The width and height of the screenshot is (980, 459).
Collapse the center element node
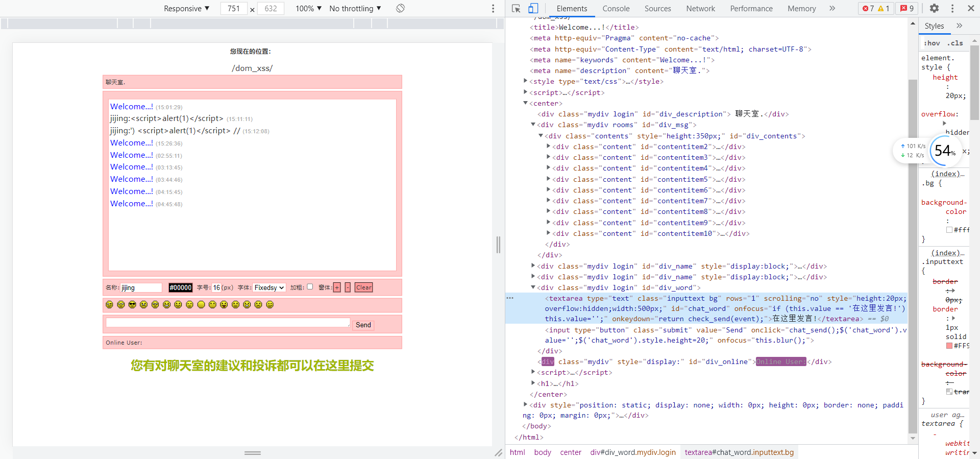point(526,103)
